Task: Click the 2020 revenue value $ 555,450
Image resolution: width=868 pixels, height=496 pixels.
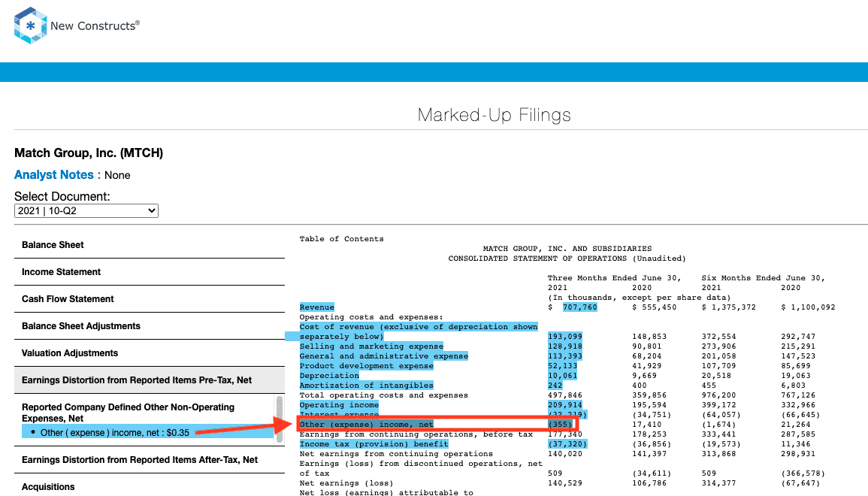Action: point(655,307)
